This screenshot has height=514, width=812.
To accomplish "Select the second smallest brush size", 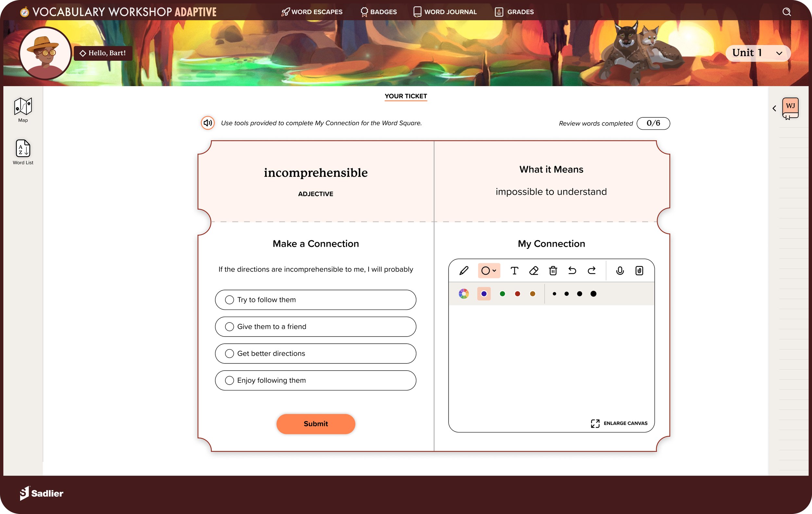I will (x=566, y=294).
